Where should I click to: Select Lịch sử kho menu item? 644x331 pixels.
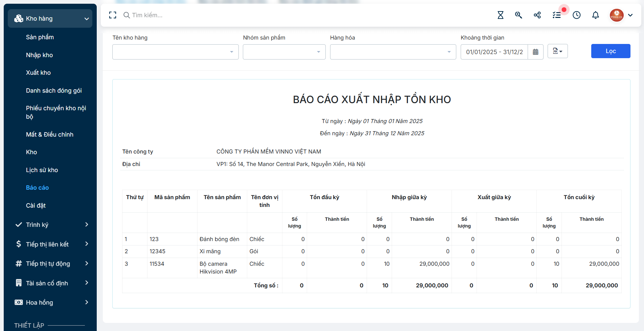[x=42, y=170]
